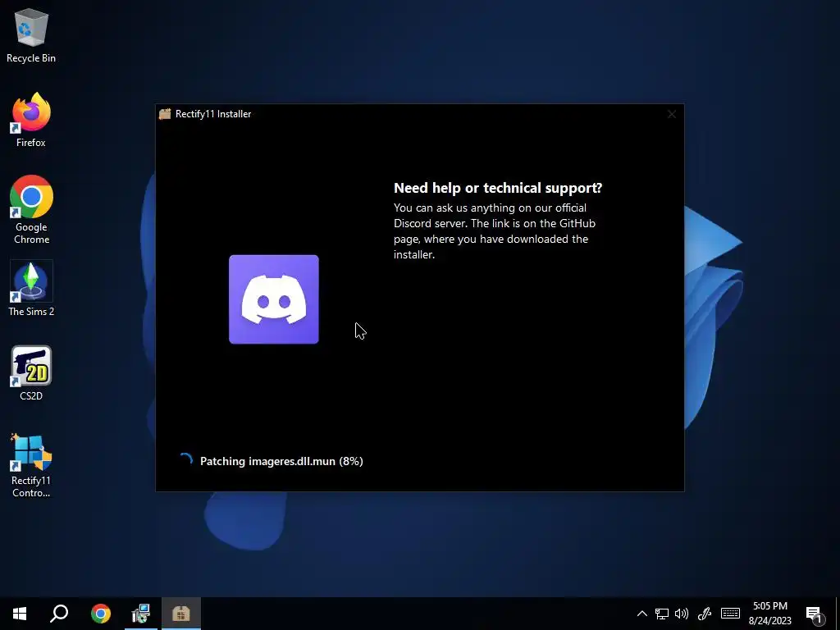Image resolution: width=840 pixels, height=630 pixels.
Task: Open the volume control tray icon
Action: click(x=682, y=614)
